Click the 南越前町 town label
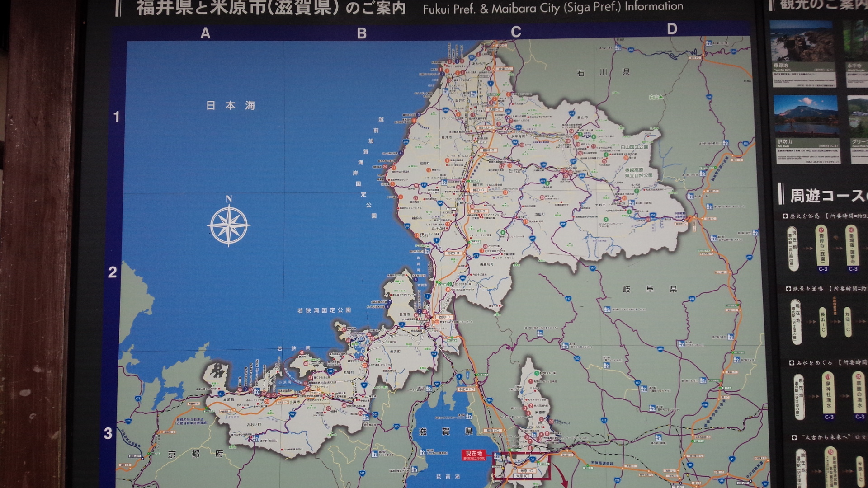 [486, 264]
